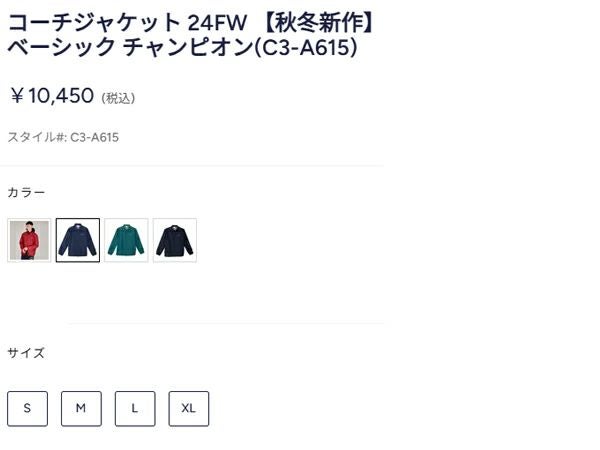Click the 24FW text in the title
This screenshot has height=450, width=600.
(x=217, y=23)
